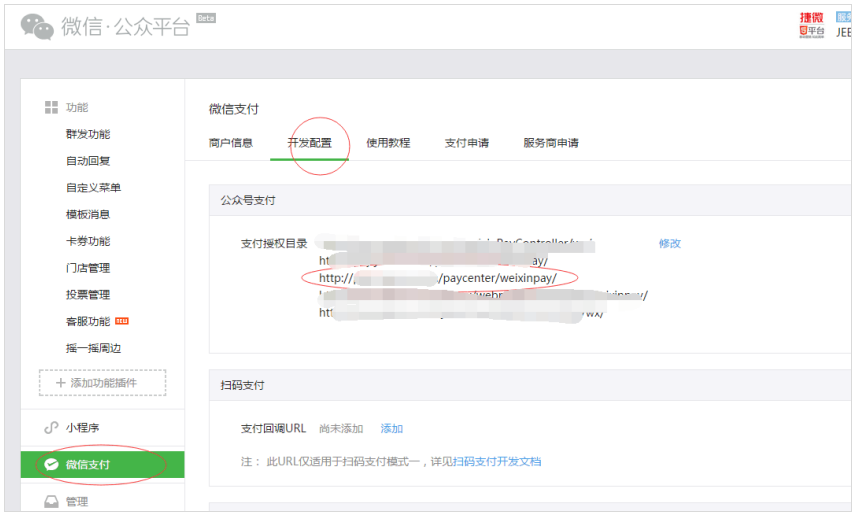Open 模板消息 in the sidebar
The height and width of the screenshot is (515, 860).
coord(88,214)
